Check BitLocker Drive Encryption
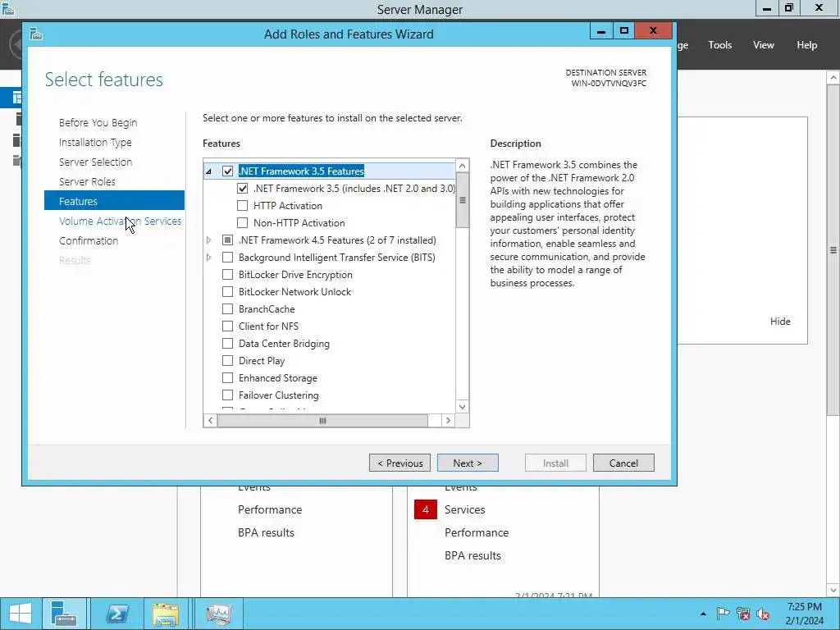The image size is (840, 630). coord(228,275)
